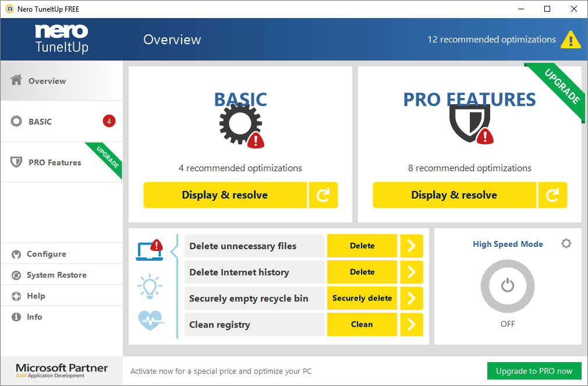
Task: Select the light bulb tuning category icon
Action: point(150,286)
